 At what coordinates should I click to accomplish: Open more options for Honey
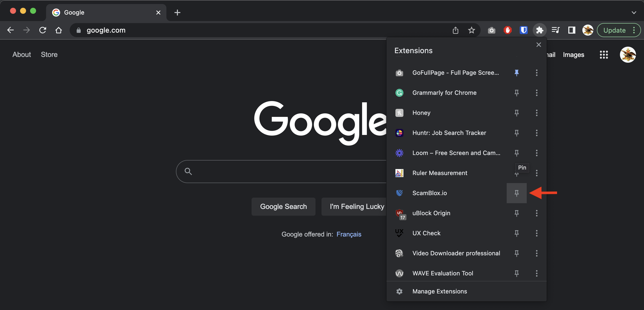(x=537, y=113)
